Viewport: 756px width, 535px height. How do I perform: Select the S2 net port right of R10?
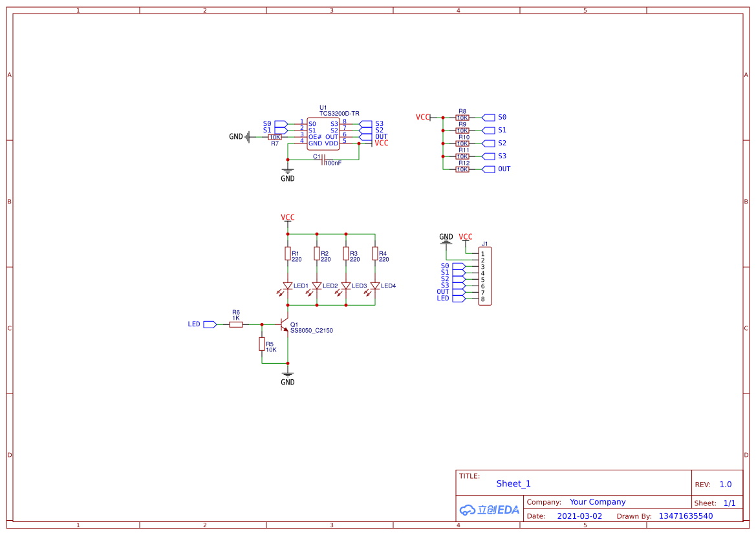(x=488, y=143)
